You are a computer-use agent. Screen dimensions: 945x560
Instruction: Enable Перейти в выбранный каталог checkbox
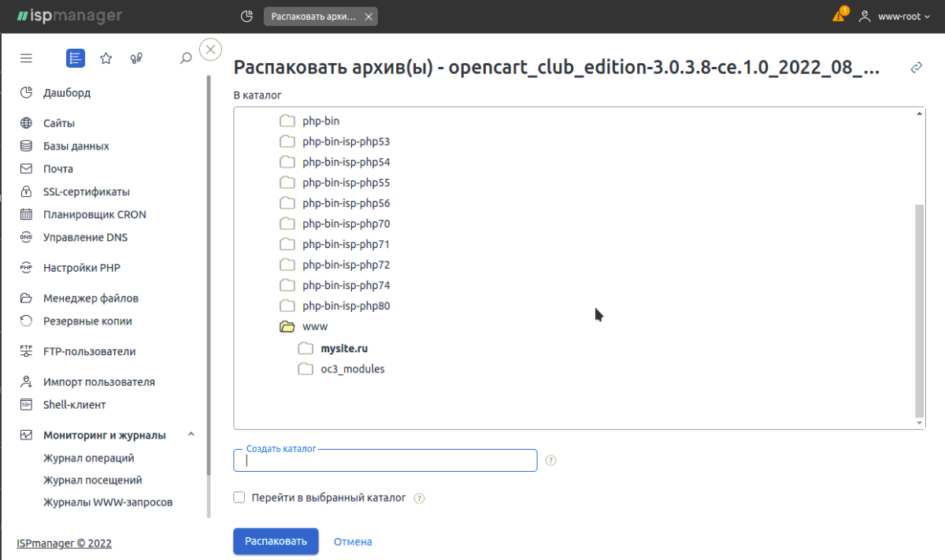pos(239,498)
